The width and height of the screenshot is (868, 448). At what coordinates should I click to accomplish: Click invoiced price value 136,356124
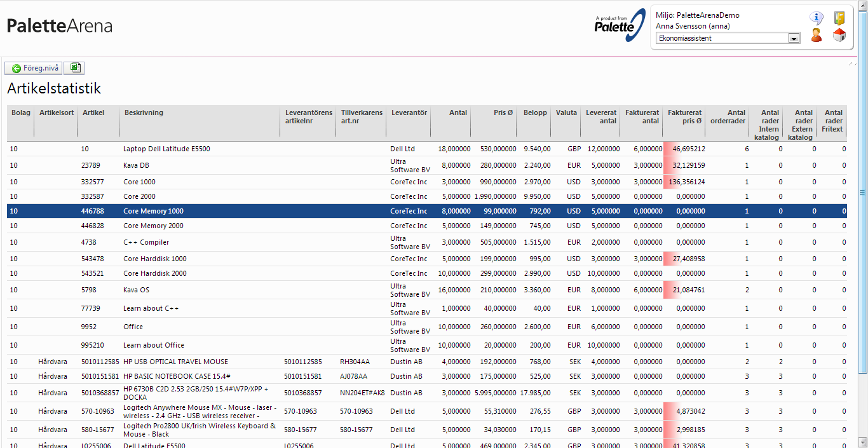pyautogui.click(x=687, y=182)
